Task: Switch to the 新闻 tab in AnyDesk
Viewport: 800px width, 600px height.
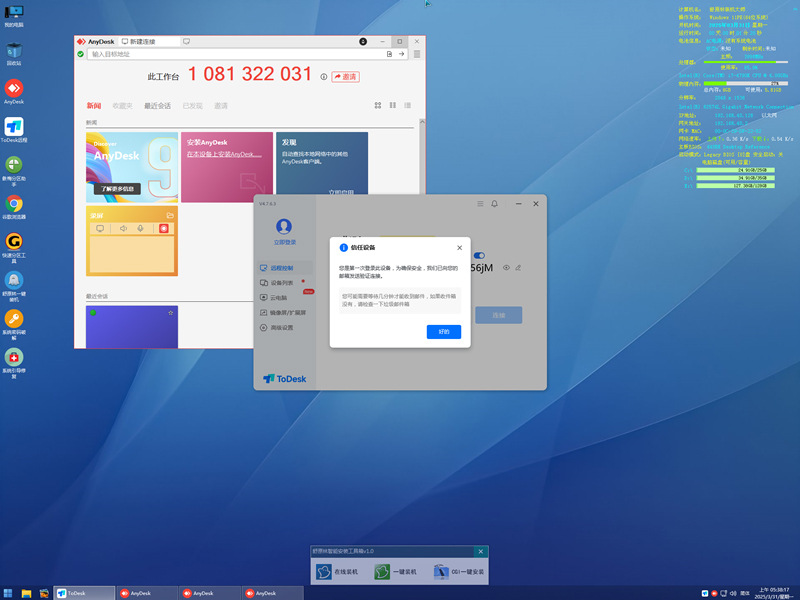Action: point(94,106)
